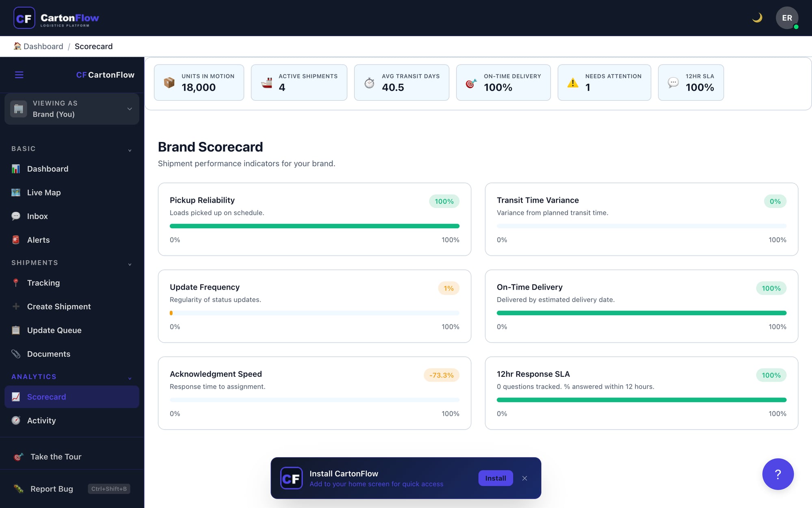The image size is (812, 508).
Task: Toggle the sidebar with the hamburger icon
Action: point(19,75)
